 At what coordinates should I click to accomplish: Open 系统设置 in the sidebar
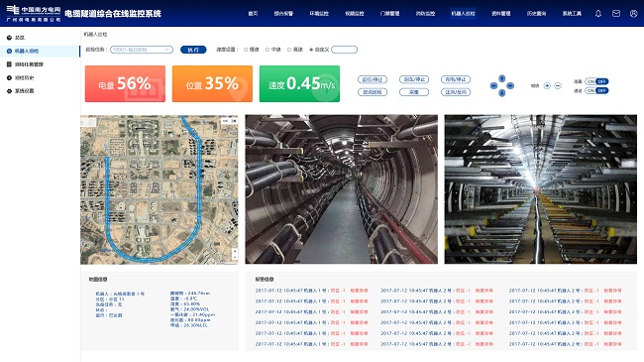click(x=24, y=91)
